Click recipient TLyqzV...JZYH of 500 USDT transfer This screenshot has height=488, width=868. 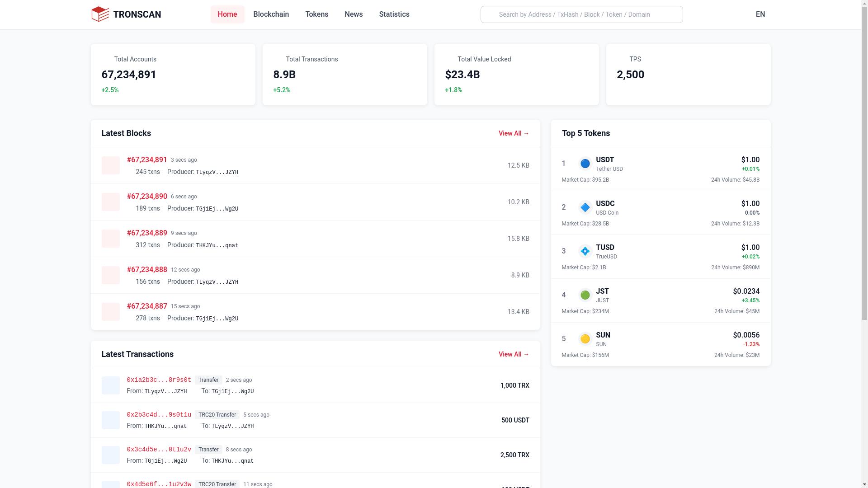click(232, 426)
